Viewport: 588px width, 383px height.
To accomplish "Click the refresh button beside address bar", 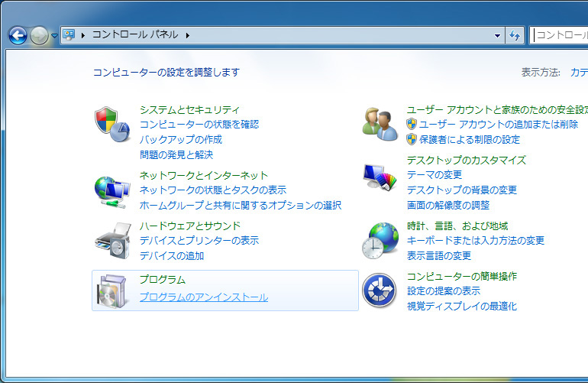I will pyautogui.click(x=515, y=36).
